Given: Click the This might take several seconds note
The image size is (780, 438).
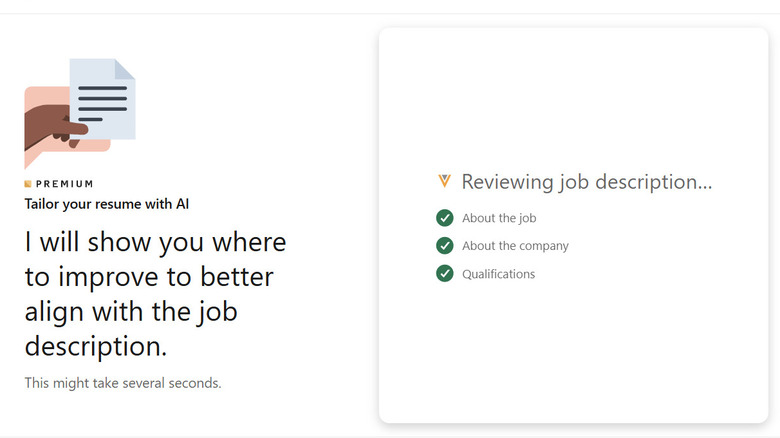Looking at the screenshot, I should pyautogui.click(x=123, y=383).
